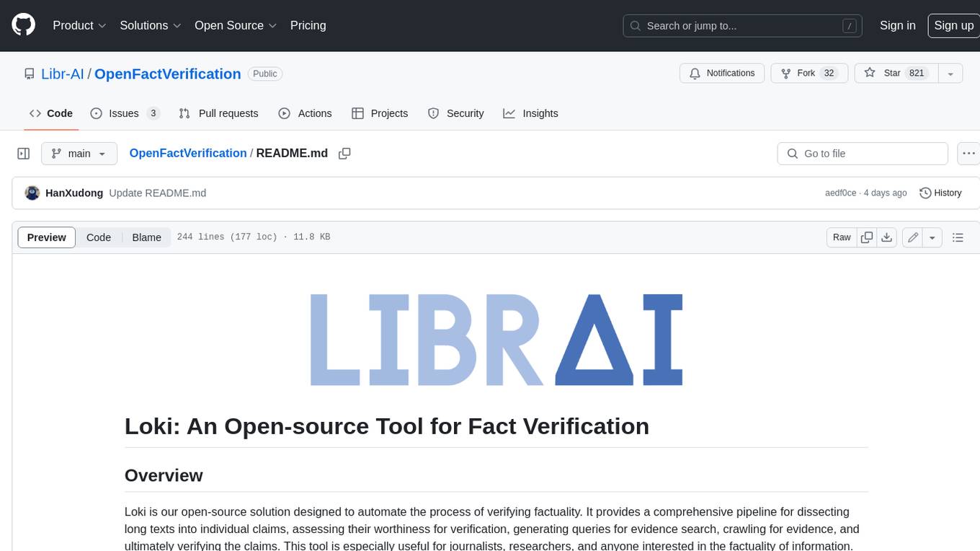Click the README.md file name in breadcrumb
Image resolution: width=980 pixels, height=551 pixels.
(292, 153)
